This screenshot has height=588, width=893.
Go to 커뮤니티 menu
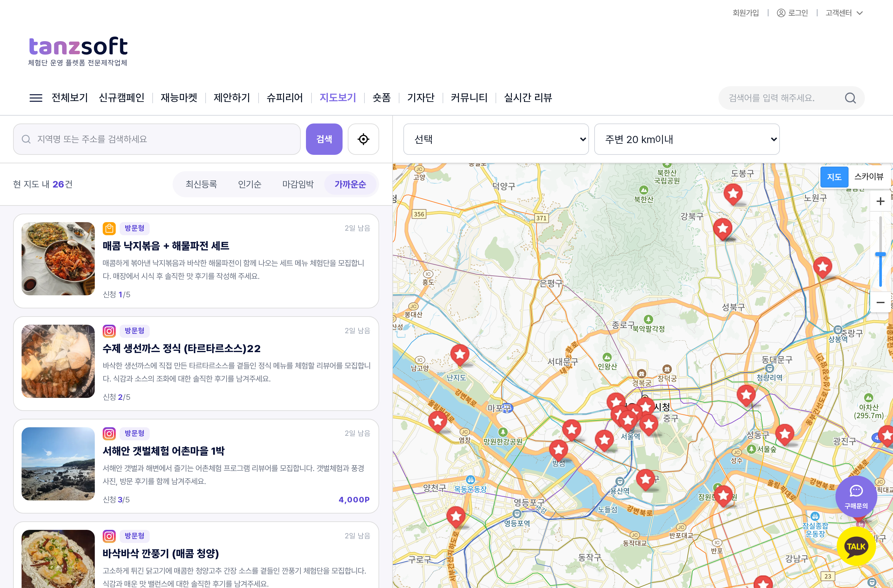(x=469, y=98)
